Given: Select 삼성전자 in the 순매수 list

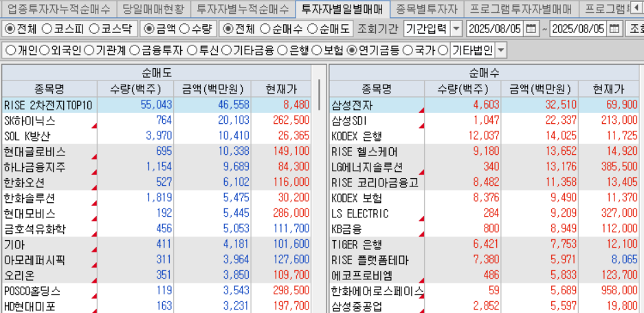Looking at the screenshot, I should click(x=485, y=105).
